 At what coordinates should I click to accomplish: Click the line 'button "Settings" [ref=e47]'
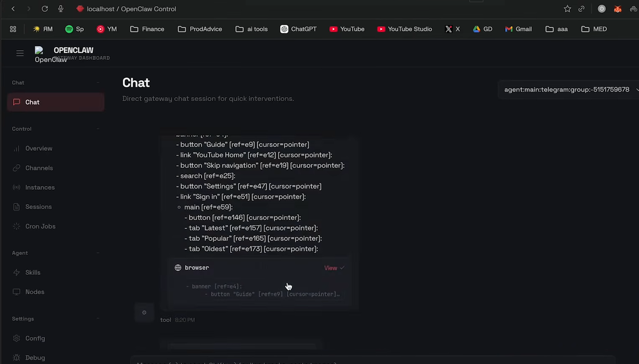pyautogui.click(x=249, y=186)
